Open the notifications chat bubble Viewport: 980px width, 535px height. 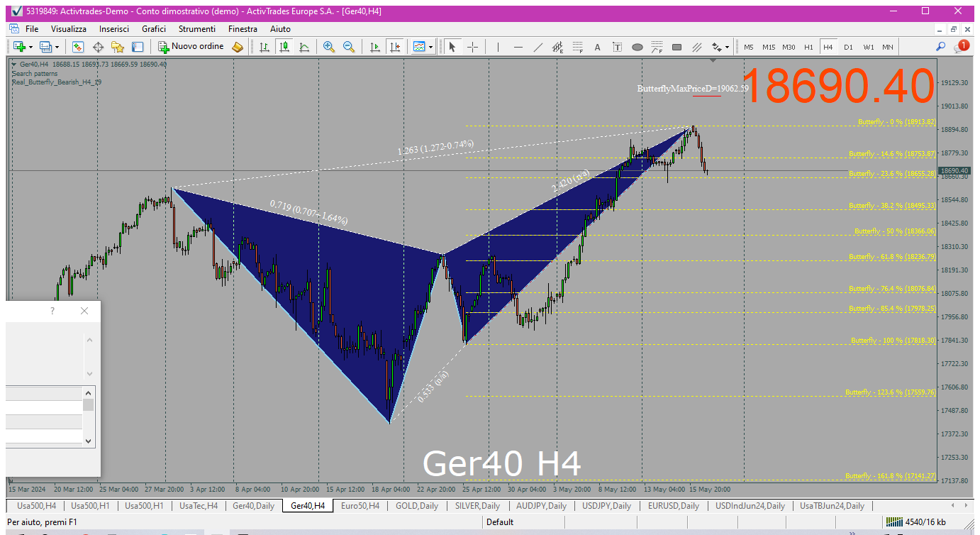[x=962, y=46]
